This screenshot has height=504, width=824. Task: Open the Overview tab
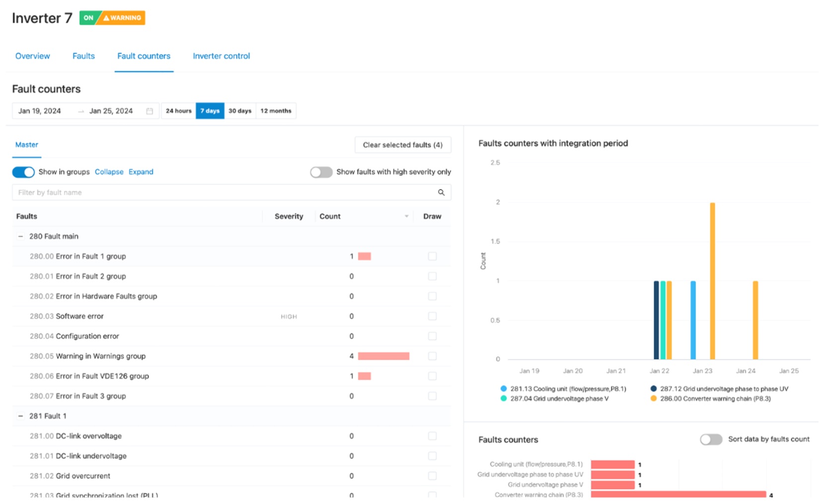coord(33,56)
